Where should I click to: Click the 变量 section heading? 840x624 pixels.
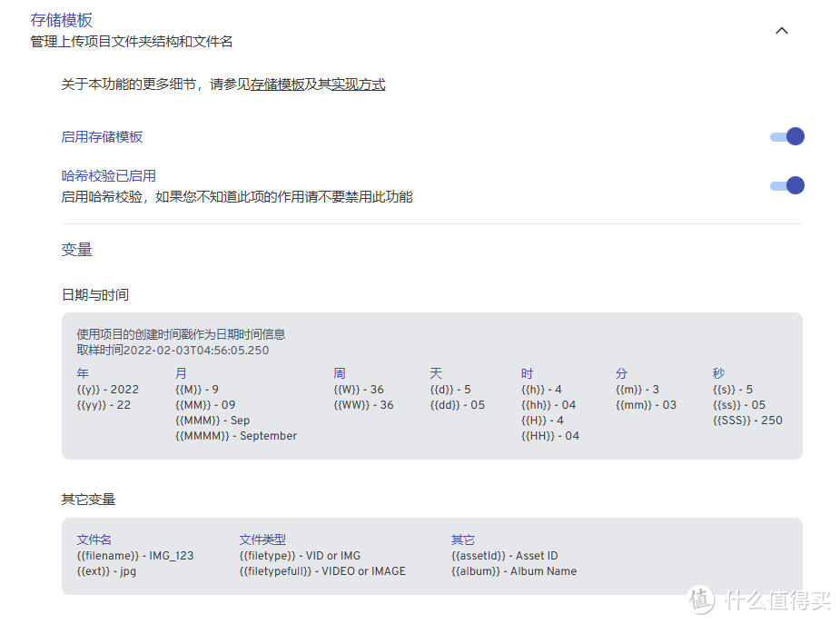point(76,250)
